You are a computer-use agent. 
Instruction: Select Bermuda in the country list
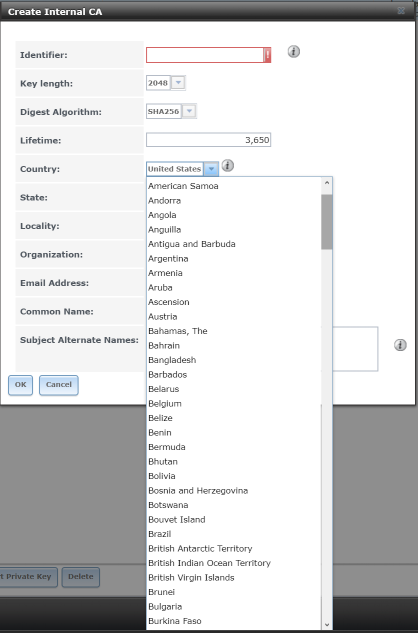pos(234,447)
